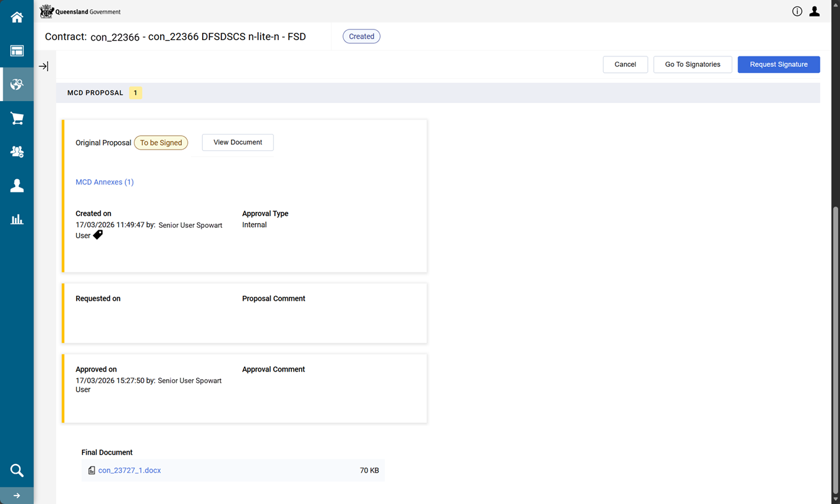
Task: Expand the sidebar with bottom arrow
Action: (17, 495)
